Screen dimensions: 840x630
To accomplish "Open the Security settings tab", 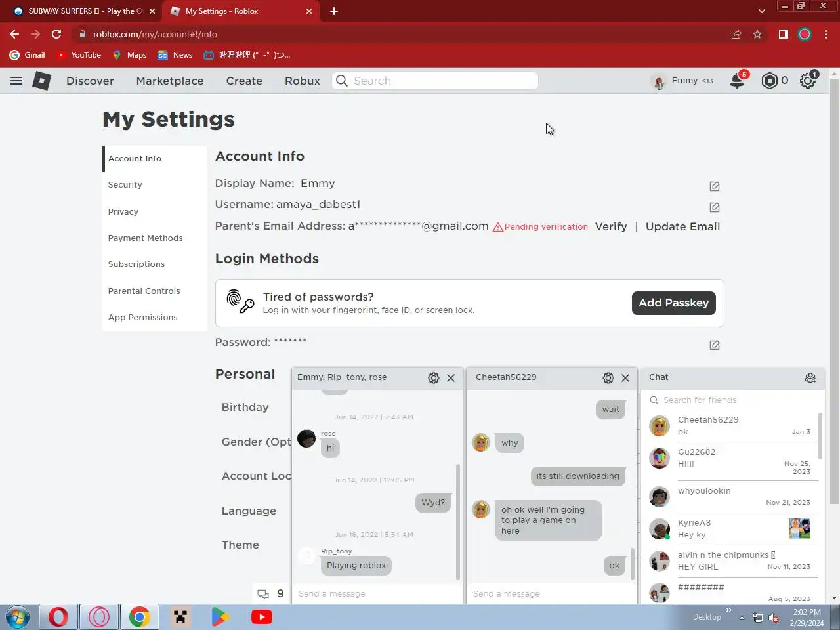I will click(x=155, y=185).
